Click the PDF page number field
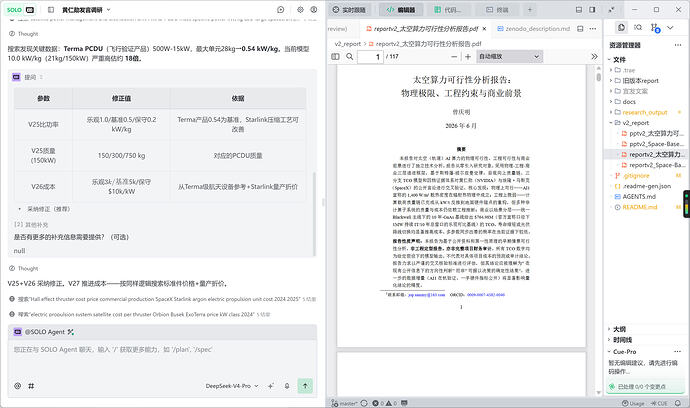Image resolution: width=690 pixels, height=408 pixels. click(x=370, y=57)
